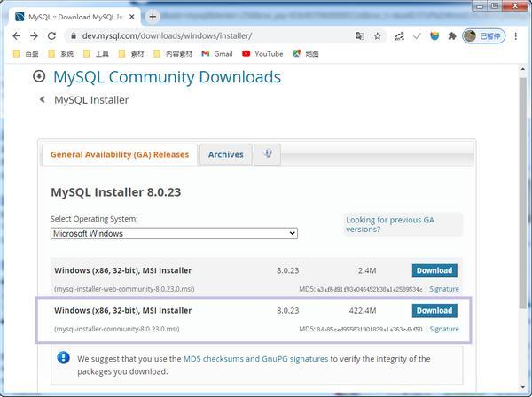The height and width of the screenshot is (397, 532).
Task: Open the YouTube bookmark
Action: pyautogui.click(x=262, y=53)
